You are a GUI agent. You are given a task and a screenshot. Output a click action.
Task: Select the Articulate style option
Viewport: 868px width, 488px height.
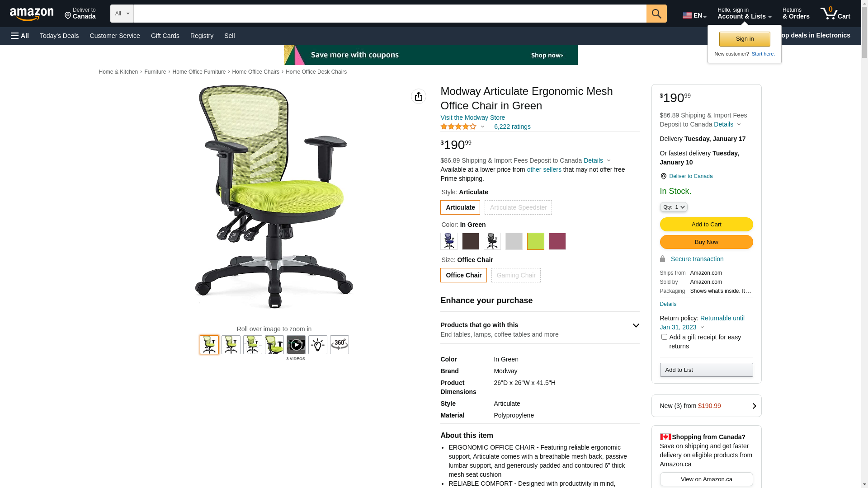coord(460,207)
